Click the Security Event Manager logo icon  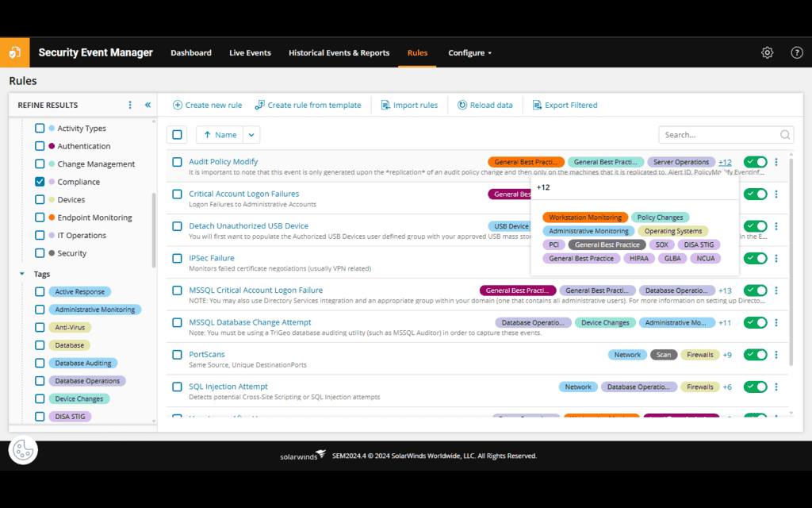pyautogui.click(x=14, y=52)
